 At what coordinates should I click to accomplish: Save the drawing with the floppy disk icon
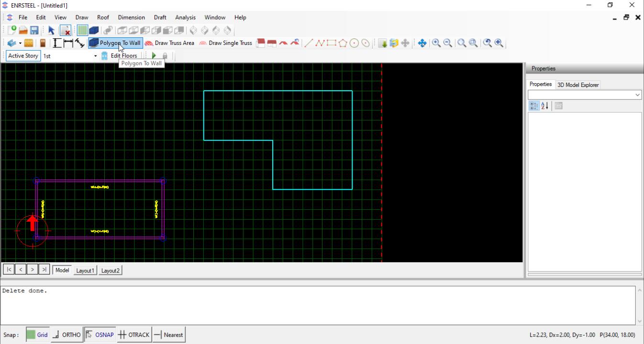(x=34, y=30)
